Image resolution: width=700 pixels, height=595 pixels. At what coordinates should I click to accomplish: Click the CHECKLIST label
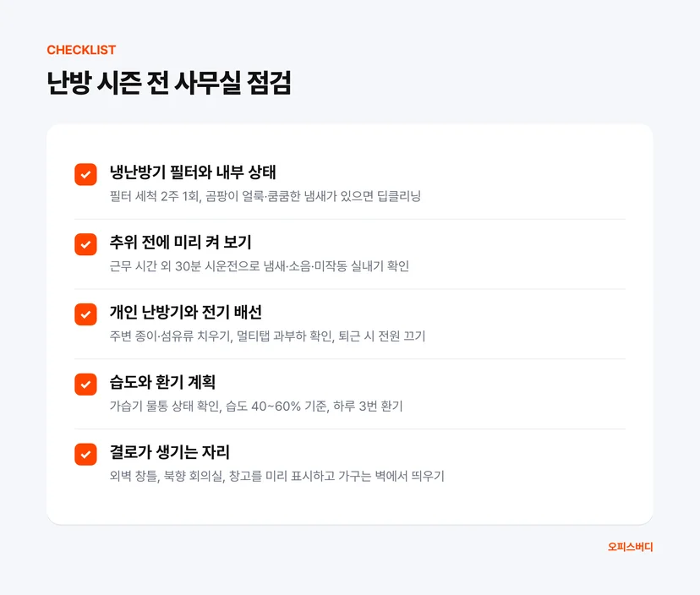(x=81, y=50)
